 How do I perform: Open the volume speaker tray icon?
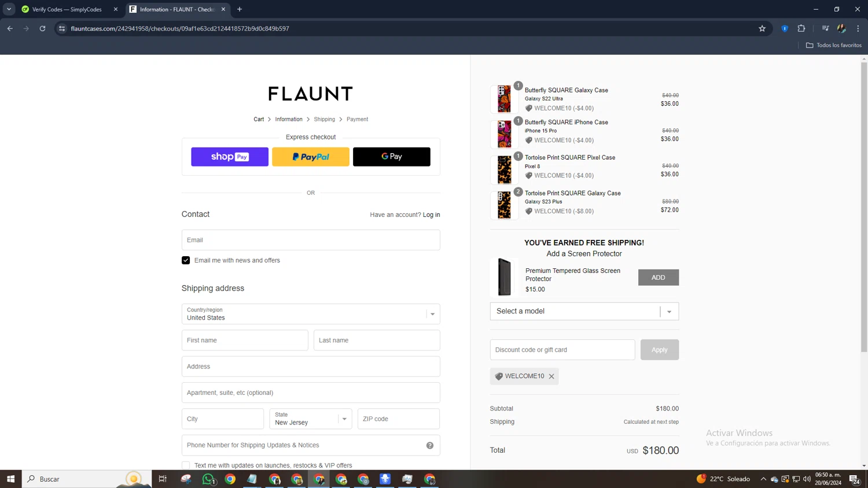point(807,479)
